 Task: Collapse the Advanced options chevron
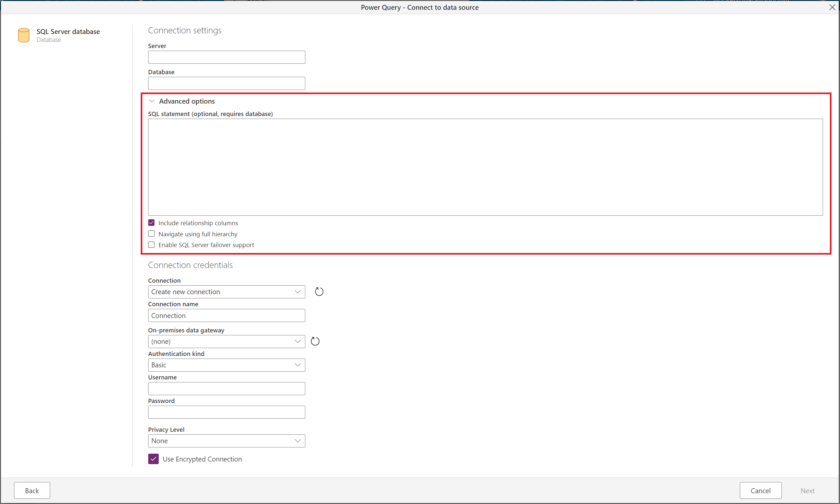pyautogui.click(x=152, y=101)
